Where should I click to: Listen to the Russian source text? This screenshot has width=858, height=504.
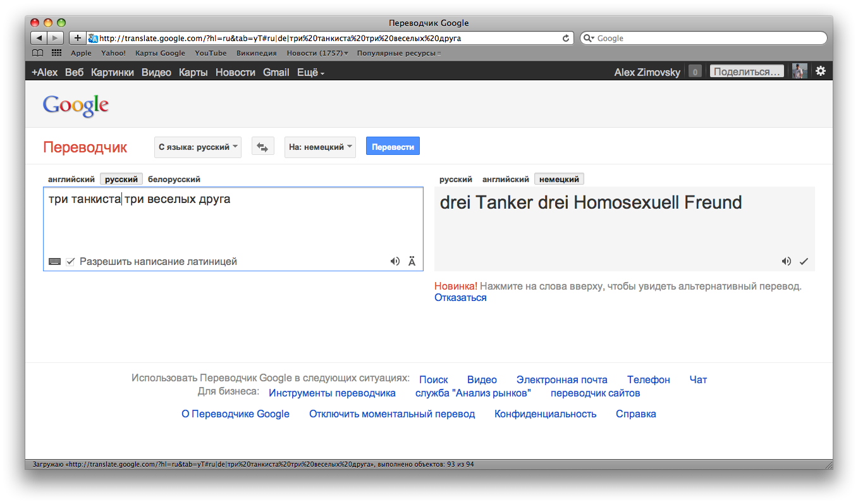pyautogui.click(x=395, y=261)
